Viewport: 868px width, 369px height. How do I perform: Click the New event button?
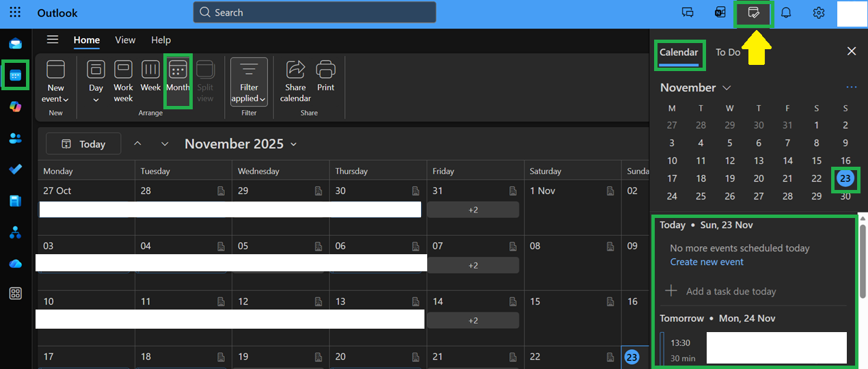(x=55, y=81)
